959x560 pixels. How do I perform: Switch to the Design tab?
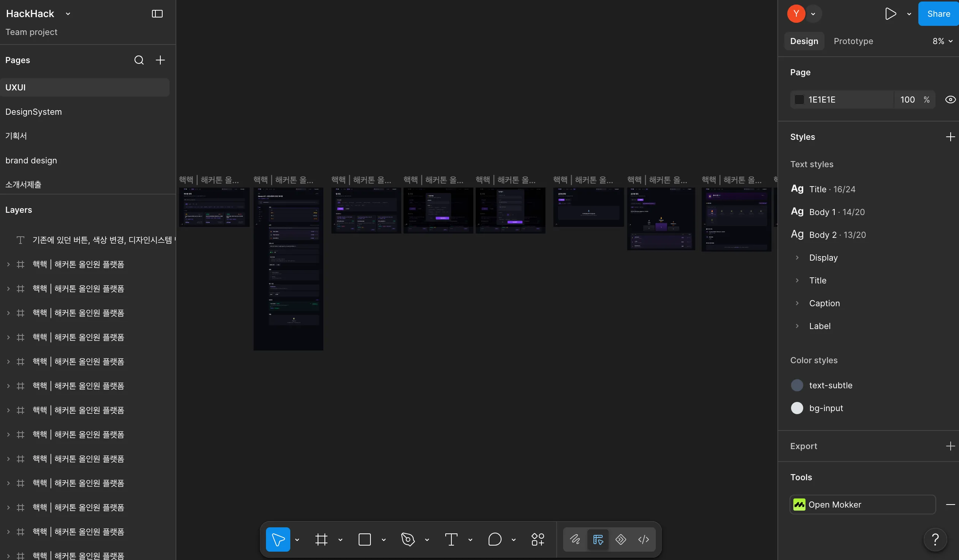tap(804, 41)
